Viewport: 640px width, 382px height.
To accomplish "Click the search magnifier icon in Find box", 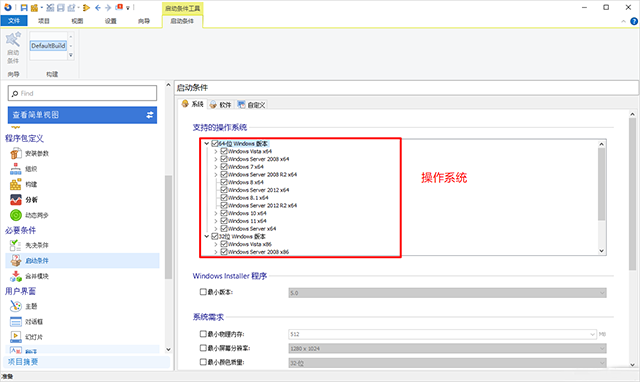I will coord(15,93).
